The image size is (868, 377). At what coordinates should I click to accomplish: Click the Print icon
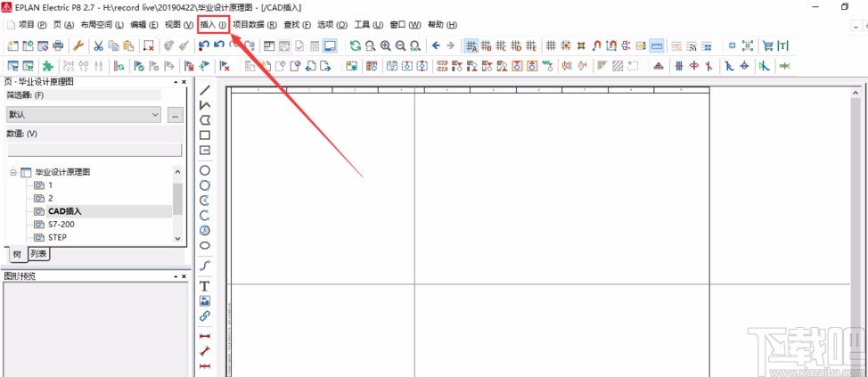point(58,46)
